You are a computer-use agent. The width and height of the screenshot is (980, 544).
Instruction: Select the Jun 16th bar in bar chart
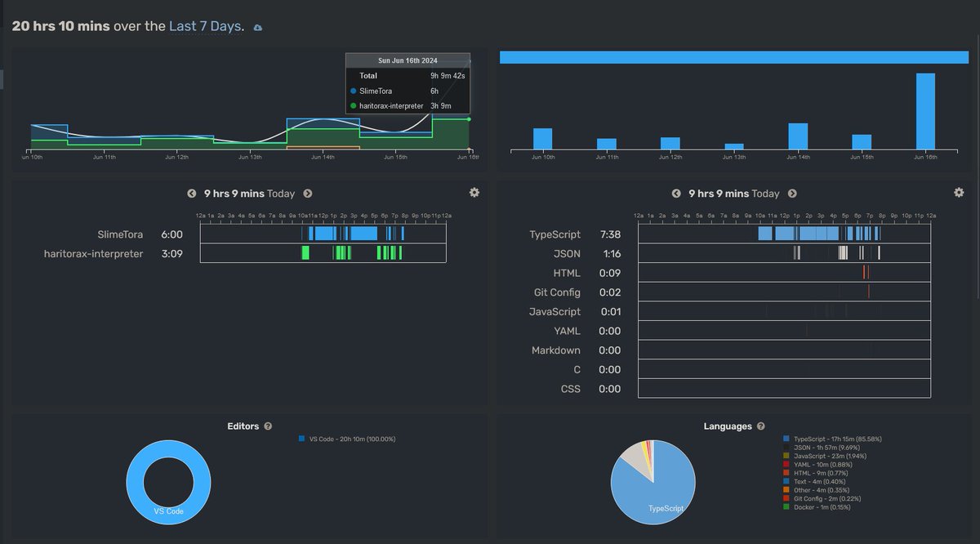click(x=925, y=111)
